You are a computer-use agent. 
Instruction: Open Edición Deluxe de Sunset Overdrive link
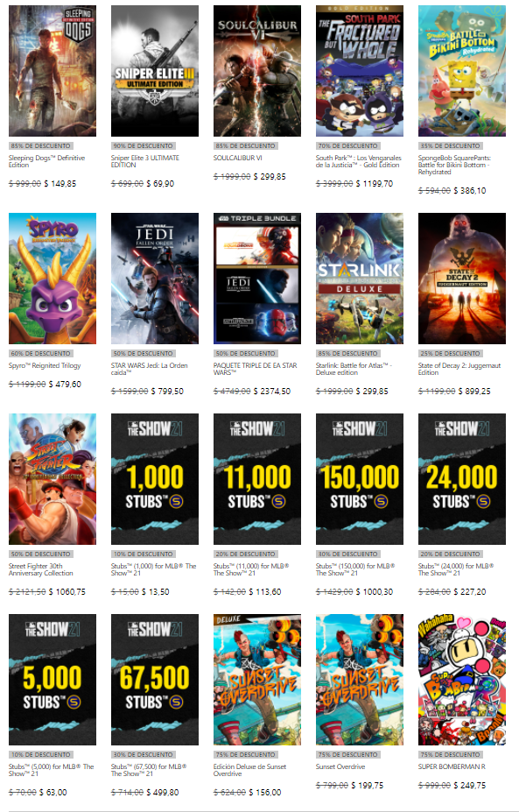[250, 770]
